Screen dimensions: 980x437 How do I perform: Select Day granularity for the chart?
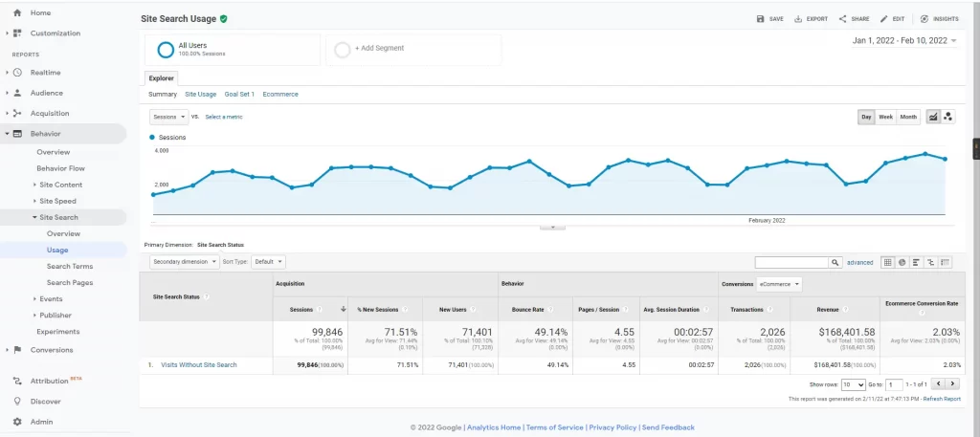coord(866,117)
